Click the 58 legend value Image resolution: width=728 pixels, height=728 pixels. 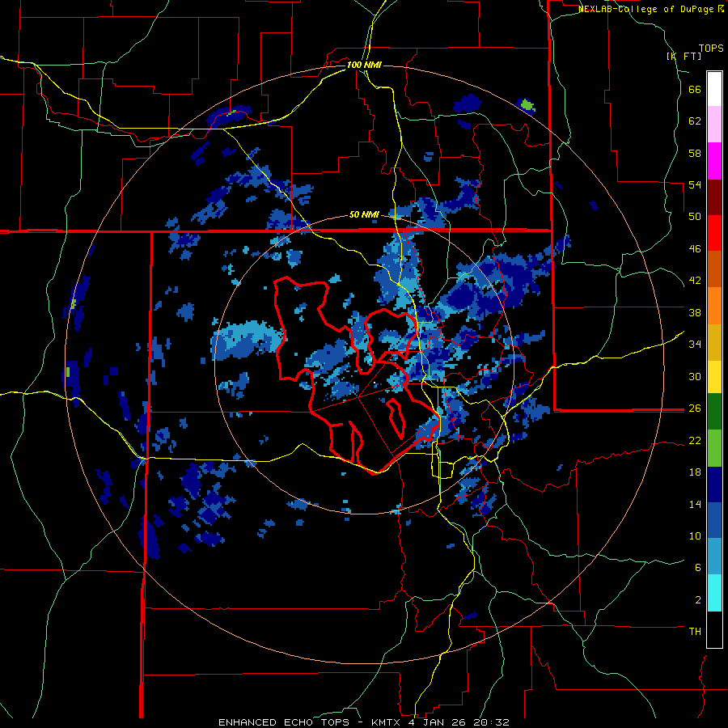695,153
